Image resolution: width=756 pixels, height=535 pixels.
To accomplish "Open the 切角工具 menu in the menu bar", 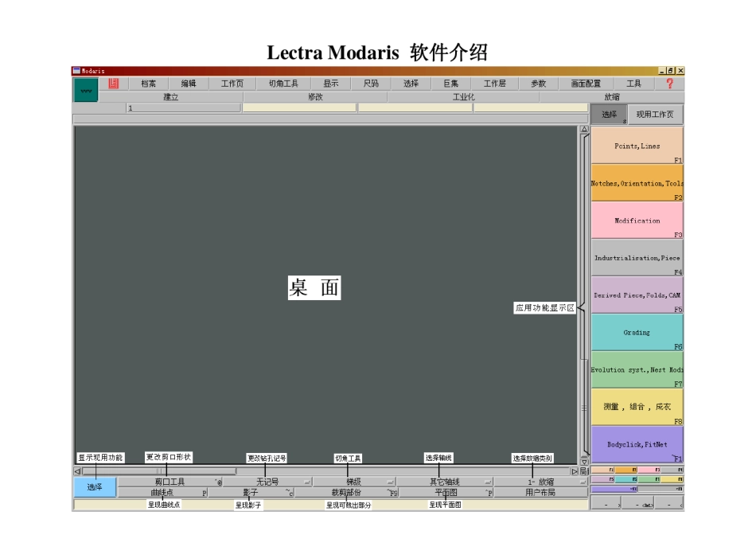I will (283, 84).
